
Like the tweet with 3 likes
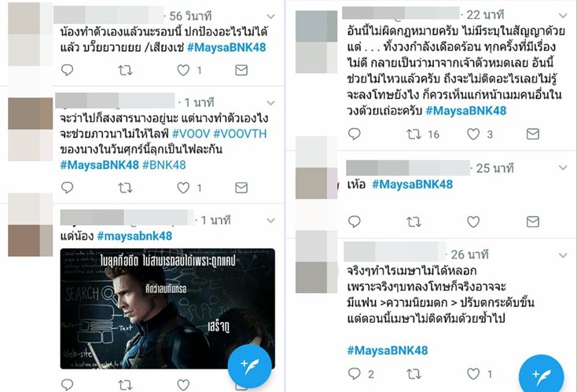[473, 134]
